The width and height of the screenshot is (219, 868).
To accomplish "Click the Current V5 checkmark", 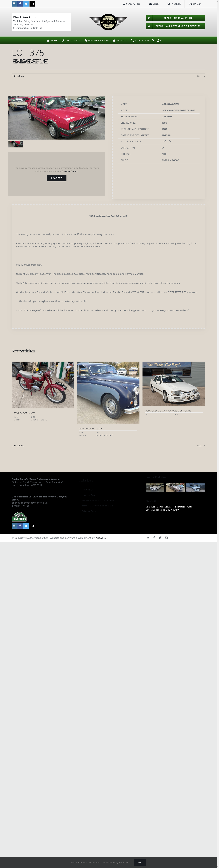I will coord(163,148).
